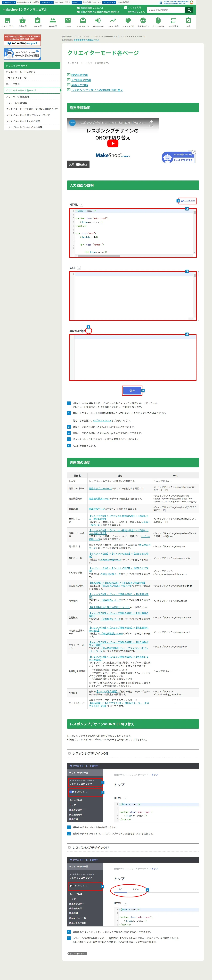The height and width of the screenshot is (980, 212).
Task: Close the floating chatbot widget
Action: point(194,152)
